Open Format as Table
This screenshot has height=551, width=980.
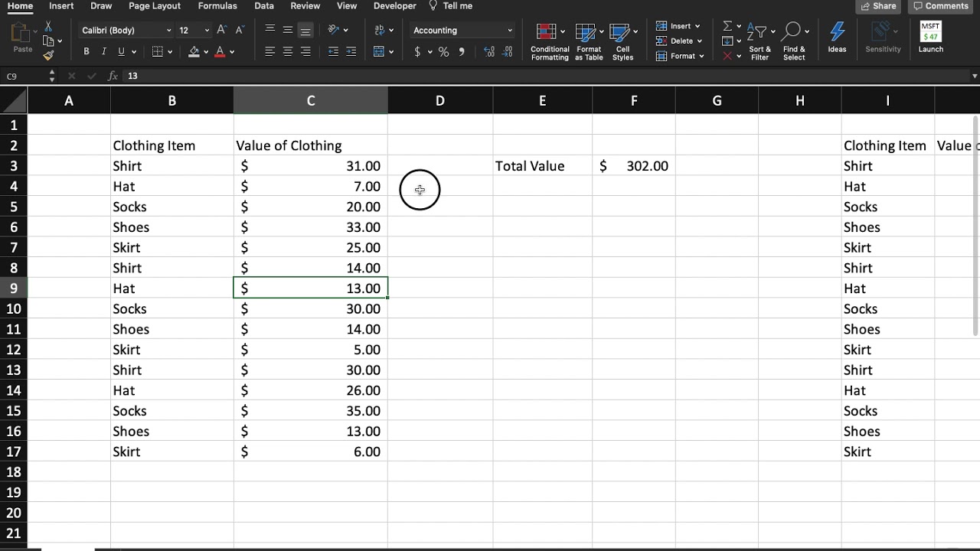(589, 41)
